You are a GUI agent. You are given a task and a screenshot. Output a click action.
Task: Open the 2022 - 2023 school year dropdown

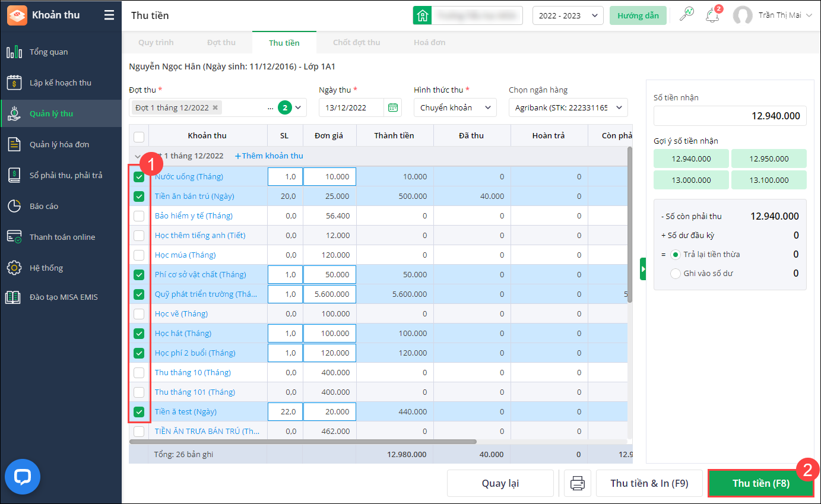click(x=568, y=15)
